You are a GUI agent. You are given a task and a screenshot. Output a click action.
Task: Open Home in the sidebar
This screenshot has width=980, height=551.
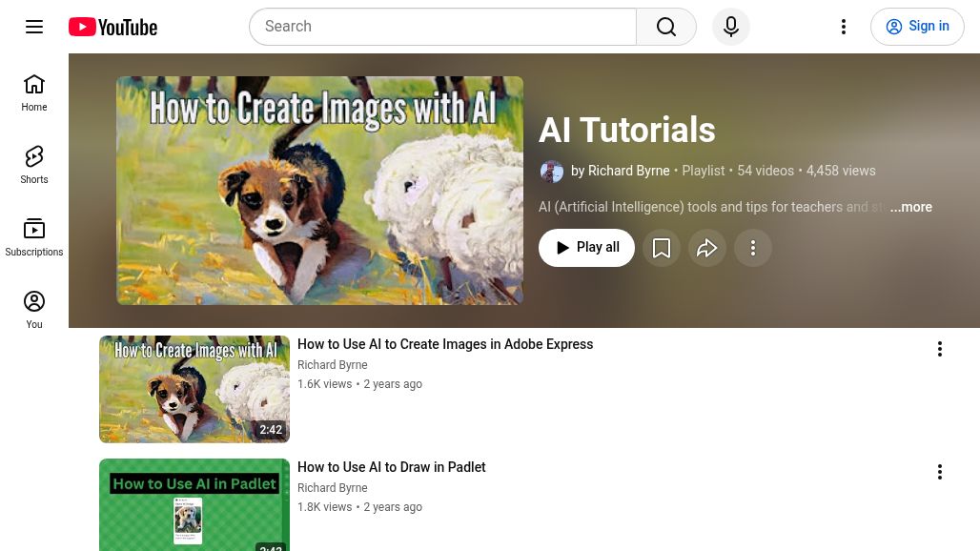34,92
